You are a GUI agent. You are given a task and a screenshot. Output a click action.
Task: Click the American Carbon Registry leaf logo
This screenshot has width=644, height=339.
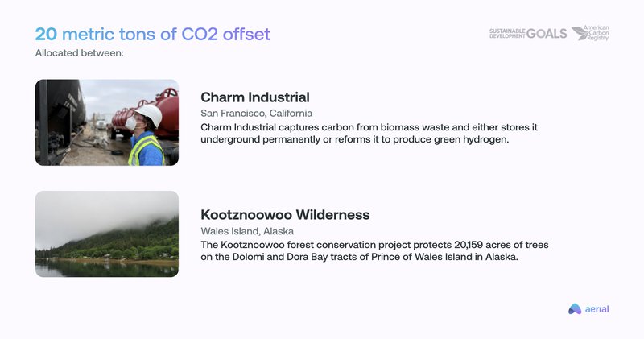coord(580,33)
